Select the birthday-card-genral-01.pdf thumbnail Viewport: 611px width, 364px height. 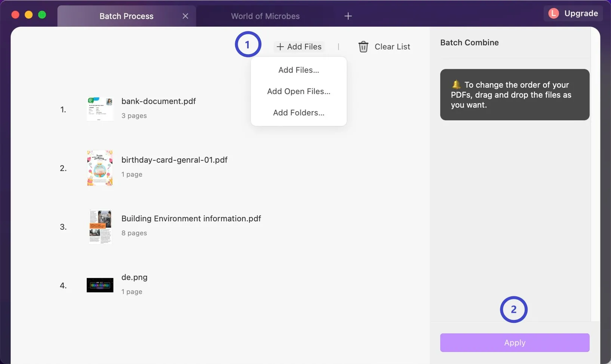click(99, 168)
